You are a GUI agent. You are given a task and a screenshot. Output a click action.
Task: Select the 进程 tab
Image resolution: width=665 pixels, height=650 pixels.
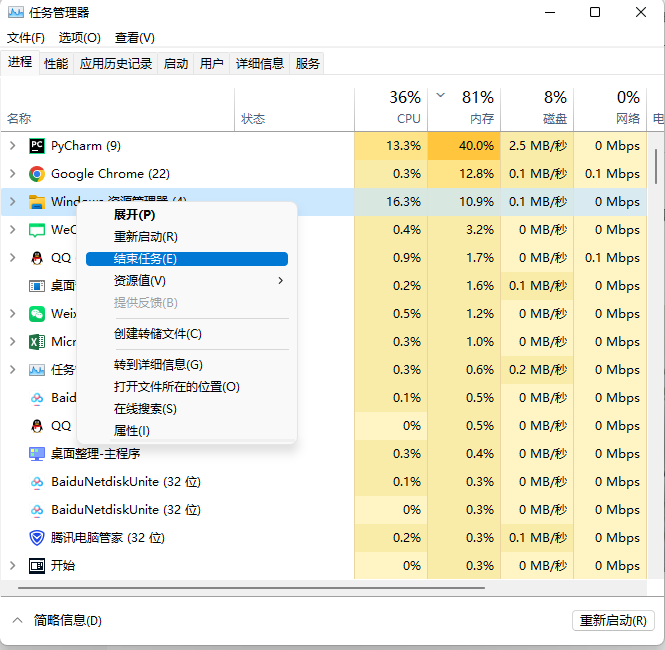20,62
